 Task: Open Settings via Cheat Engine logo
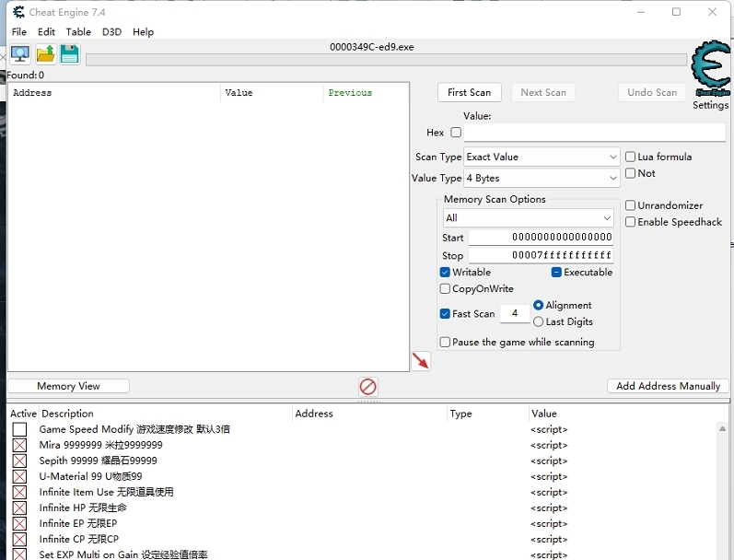(711, 68)
